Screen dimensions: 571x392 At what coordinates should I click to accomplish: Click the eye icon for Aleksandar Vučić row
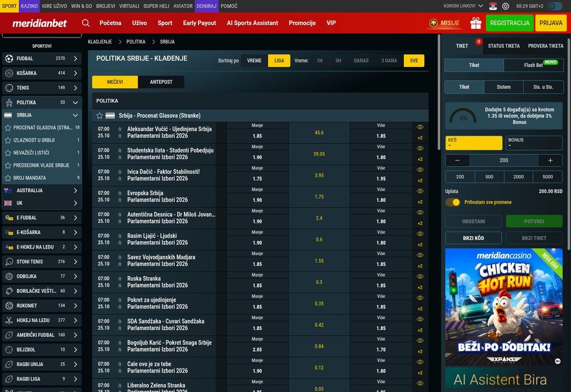[420, 127]
